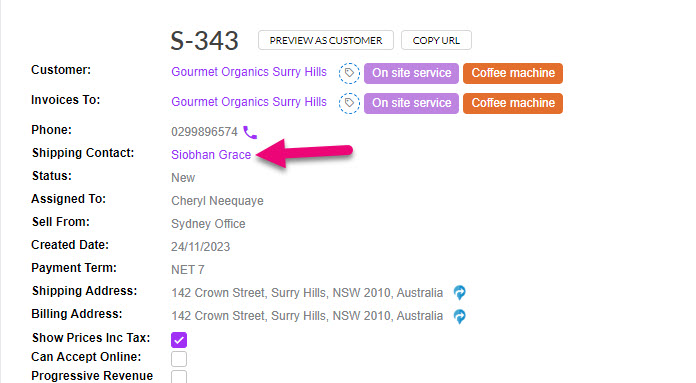
Task: Select the Customer On site service tag
Action: (411, 73)
